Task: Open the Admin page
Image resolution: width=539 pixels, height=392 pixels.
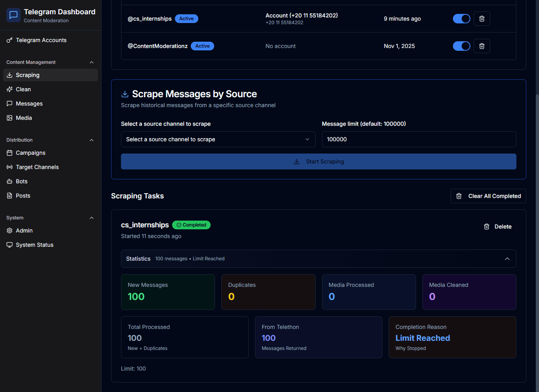Action: tap(50, 231)
